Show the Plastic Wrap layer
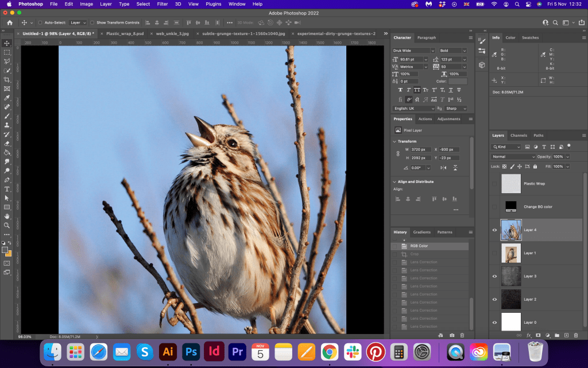Screen dimensions: 588x368 (495, 183)
